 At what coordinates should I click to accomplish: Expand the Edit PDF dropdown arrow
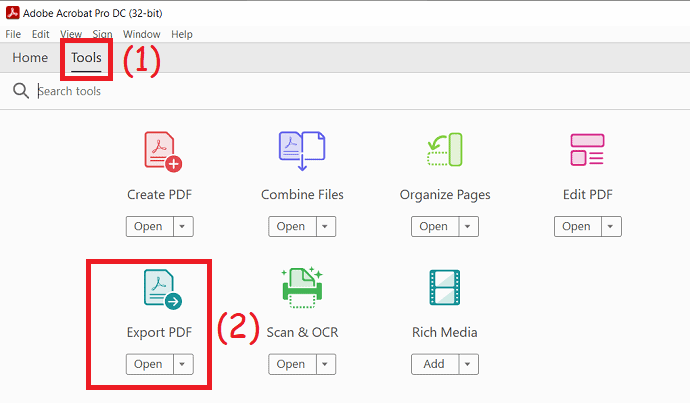(611, 227)
